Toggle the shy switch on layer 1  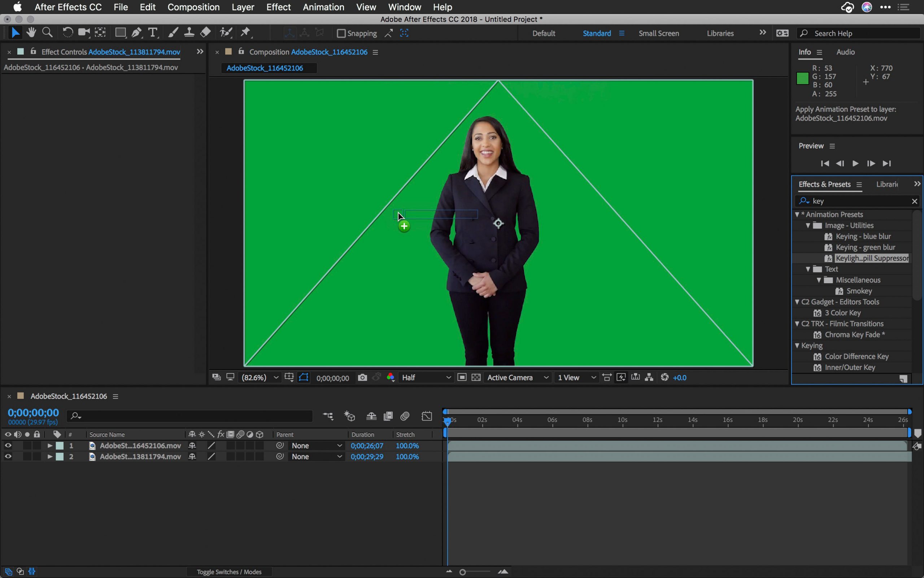[x=192, y=446]
